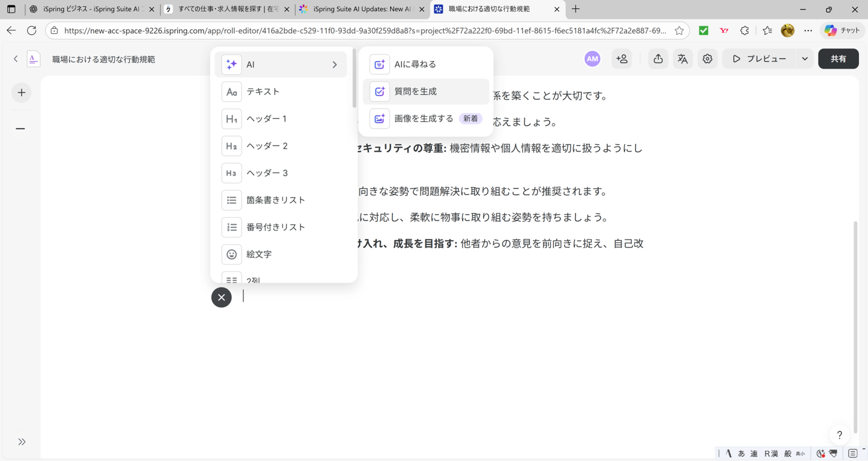The width and height of the screenshot is (868, 461).
Task: Insert a 絵文字 using its smiley icon
Action: [x=231, y=254]
